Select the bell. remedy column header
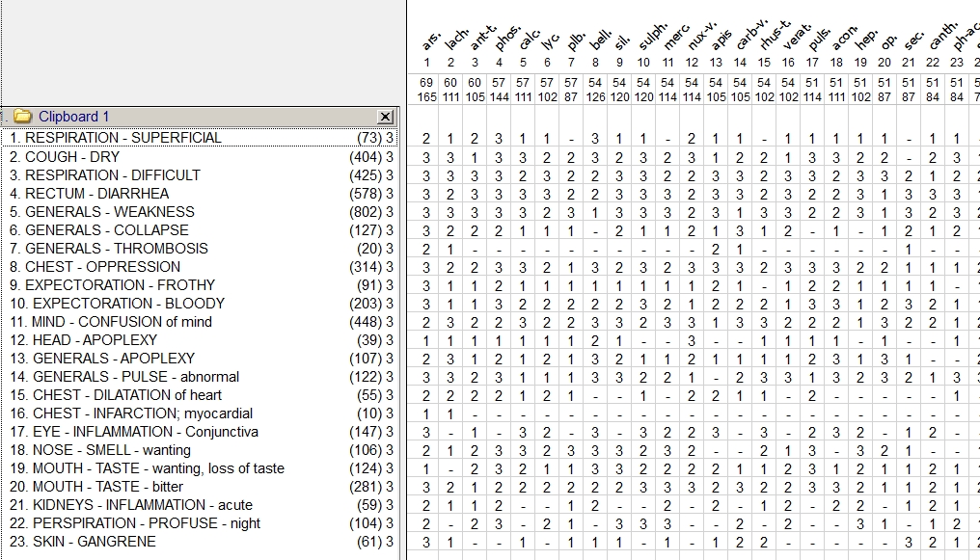 pos(600,40)
